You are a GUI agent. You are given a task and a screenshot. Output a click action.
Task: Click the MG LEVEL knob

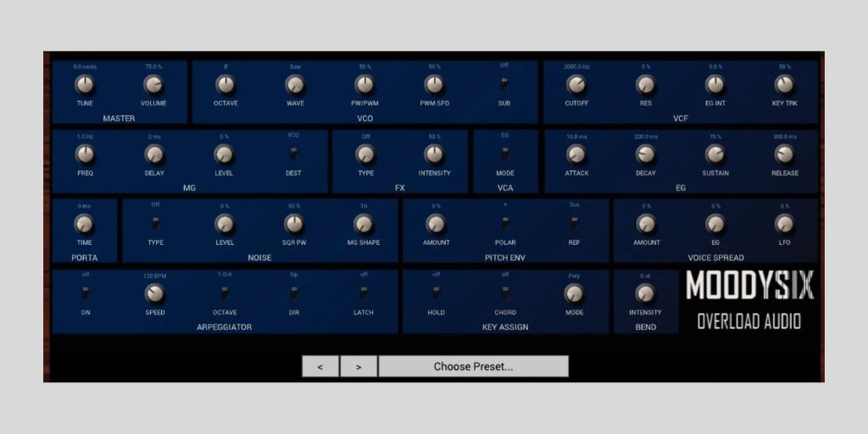tap(224, 154)
